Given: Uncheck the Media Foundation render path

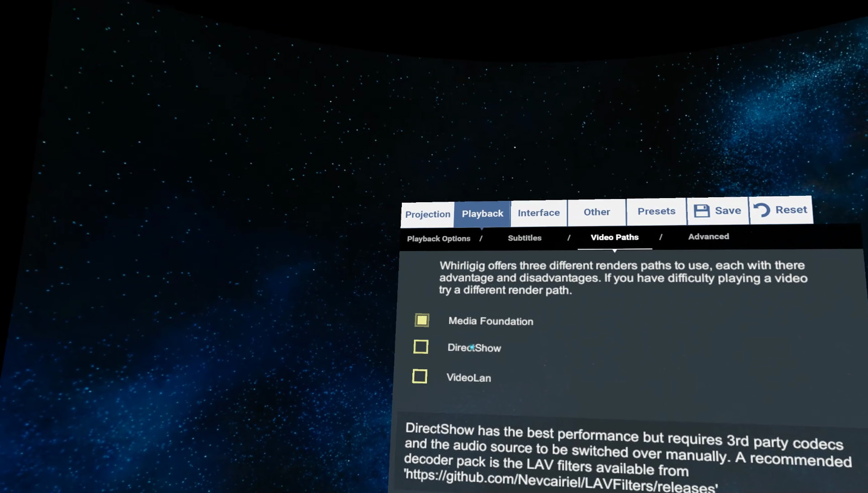Looking at the screenshot, I should click(422, 320).
